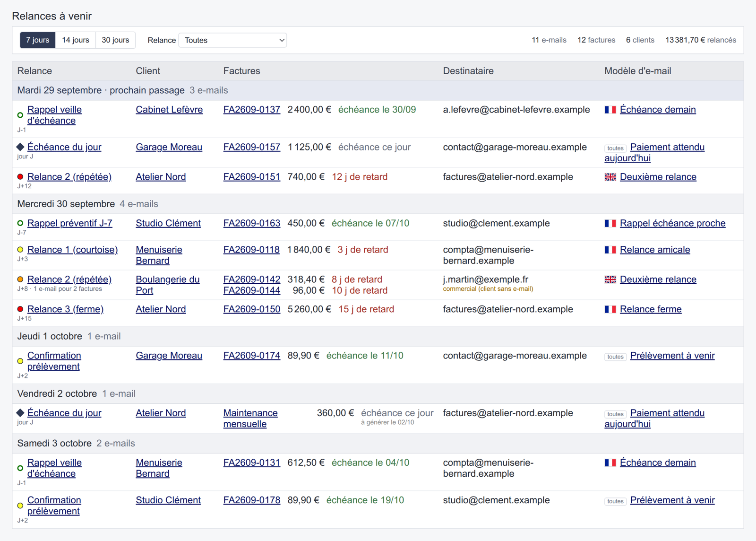Click the diamond icon for Garage Moreau Échéance du jour
This screenshot has height=541, width=756.
pos(20,147)
